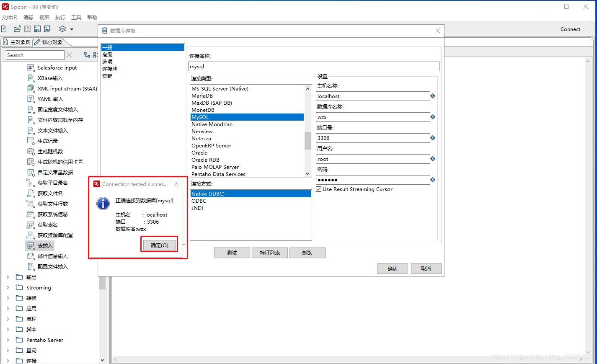Image resolution: width=597 pixels, height=364 pixels.
Task: Click the 文本文件输入 step icon
Action: click(x=31, y=130)
